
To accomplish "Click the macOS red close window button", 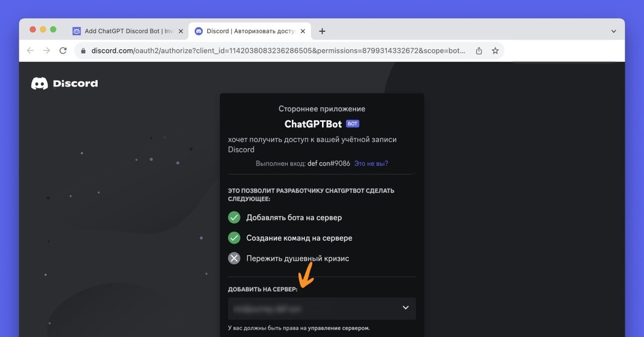I will (x=33, y=30).
